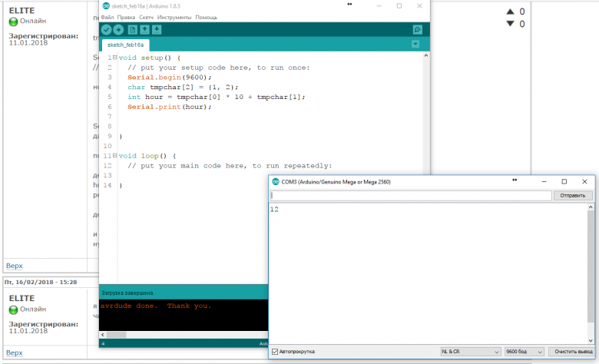
Task: Click the Отправить button in serial monitor
Action: pos(573,196)
